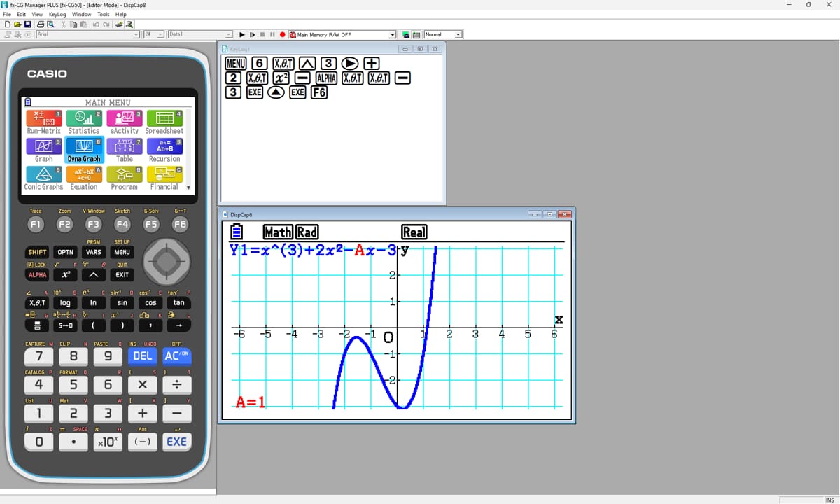
Task: Click the round directional cursor pad
Action: pos(166,262)
